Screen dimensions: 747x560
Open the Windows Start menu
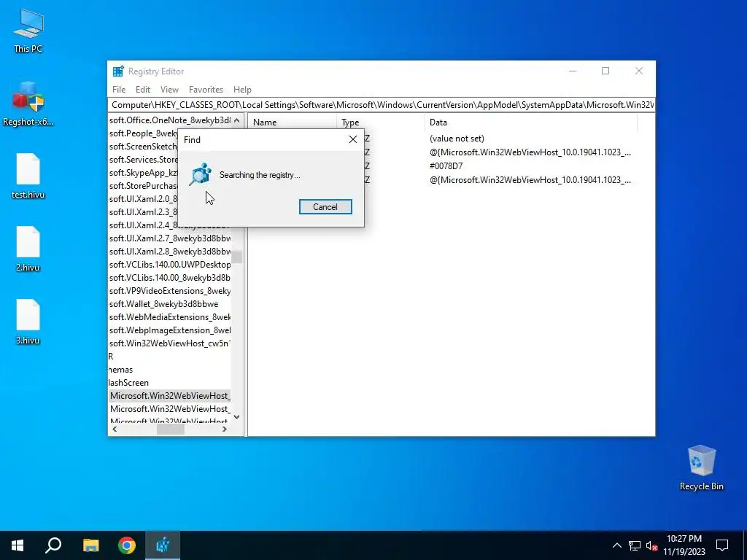(x=18, y=545)
